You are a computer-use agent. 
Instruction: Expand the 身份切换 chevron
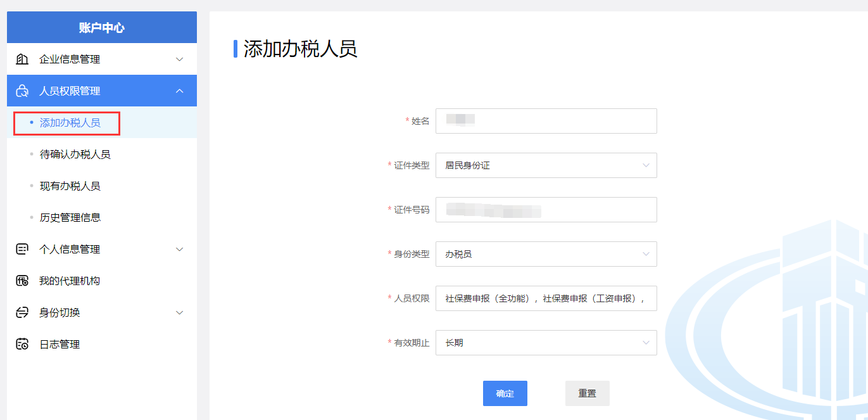click(179, 313)
